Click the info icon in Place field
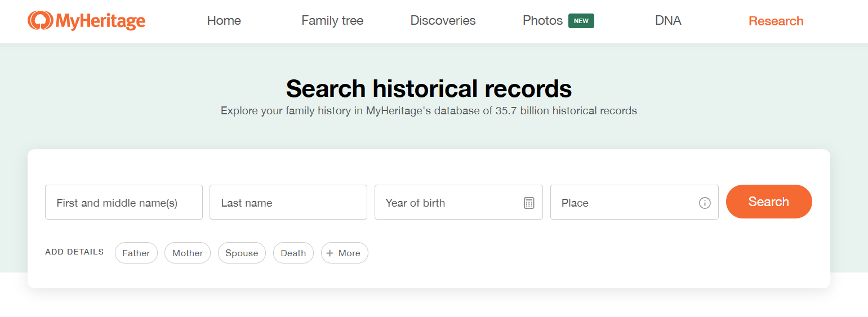Viewport: 868px width, 317px height. coord(705,203)
